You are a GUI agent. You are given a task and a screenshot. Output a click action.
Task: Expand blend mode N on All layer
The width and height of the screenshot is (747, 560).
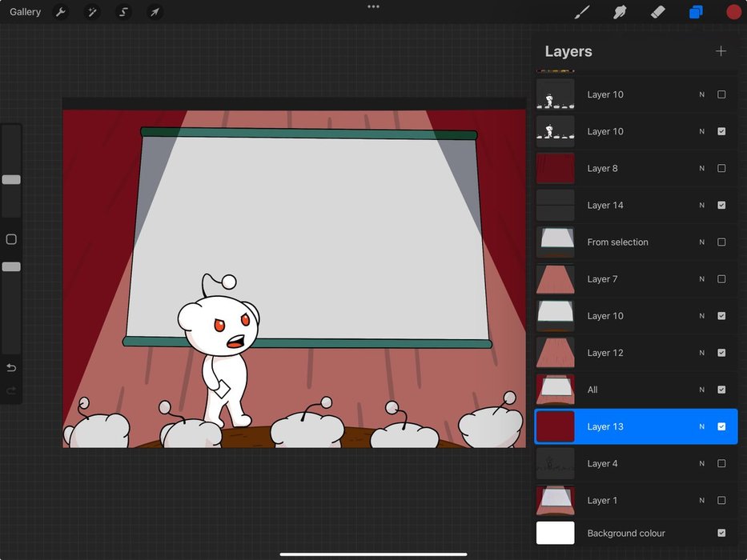702,390
